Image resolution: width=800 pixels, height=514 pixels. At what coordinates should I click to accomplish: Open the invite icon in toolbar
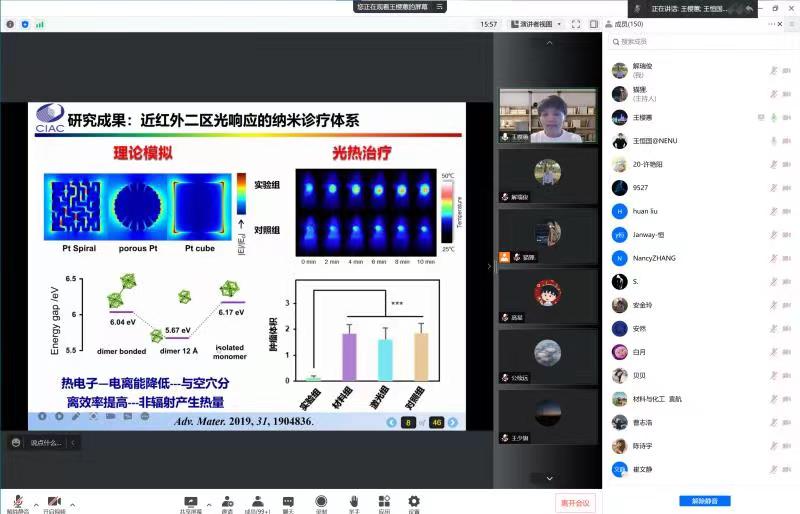pyautogui.click(x=226, y=501)
